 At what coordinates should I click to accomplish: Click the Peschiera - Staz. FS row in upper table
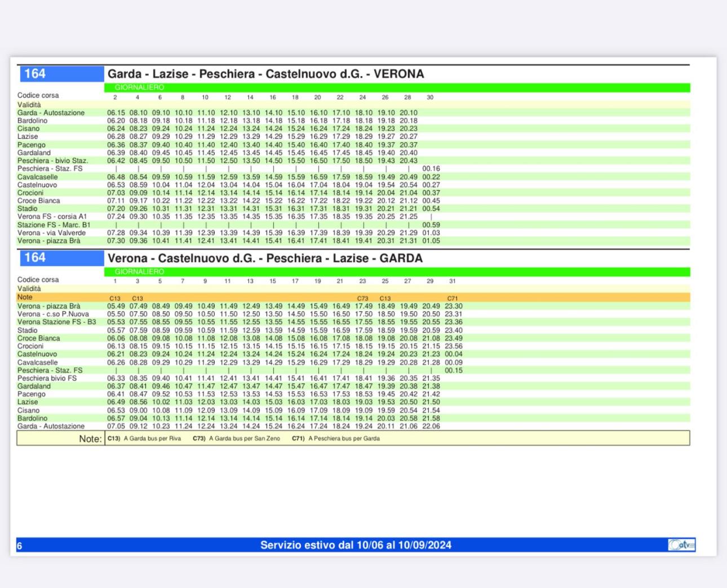[x=353, y=169]
